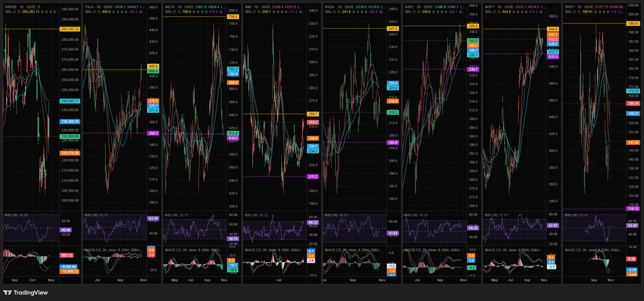This screenshot has height=301, width=644.
Task: Expand hidden indicators ellipsis on IBM chart
Action: [x=246, y=17]
